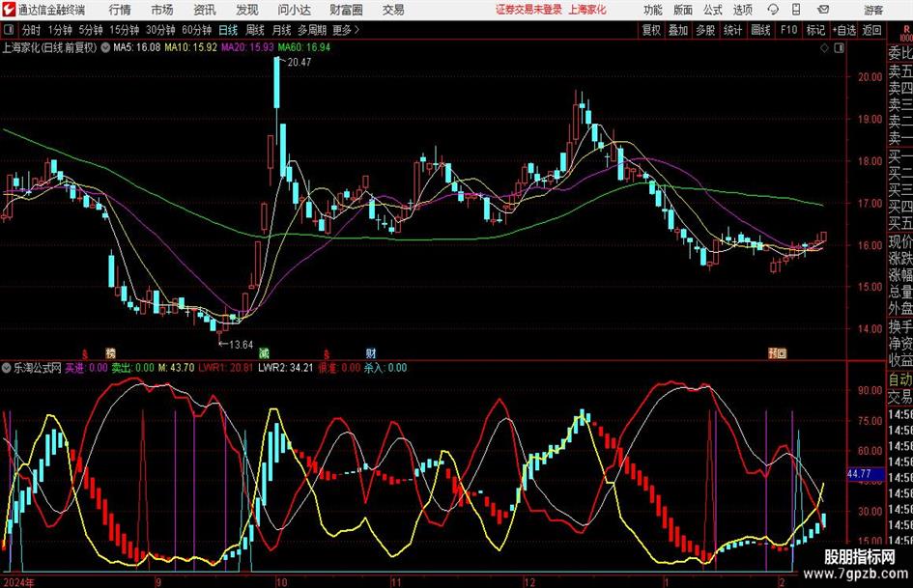Open the mail envelope icon
Image resolution: width=913 pixels, height=588 pixels.
[823, 10]
